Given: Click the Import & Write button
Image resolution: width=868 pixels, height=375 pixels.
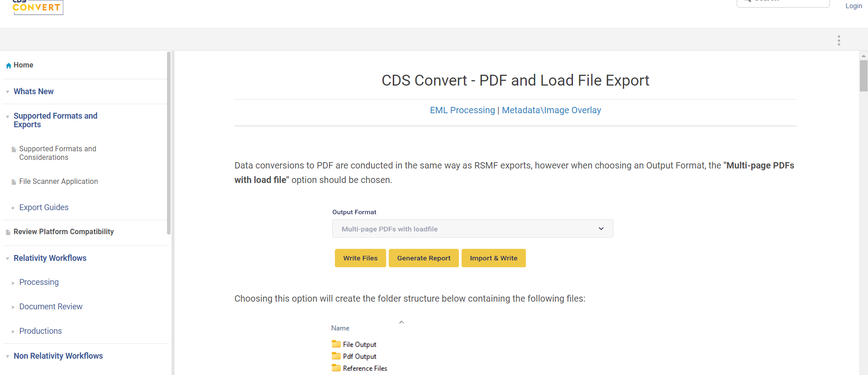Looking at the screenshot, I should click(x=493, y=258).
